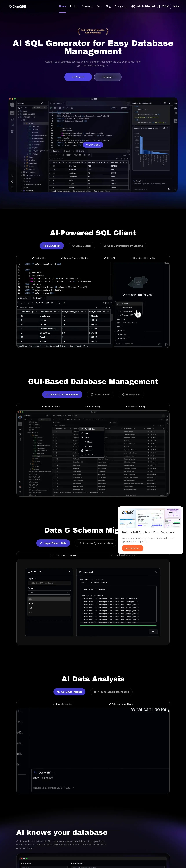Select gpt-3.5-turbo in the model list
The width and height of the screenshot is (186, 868).
(129, 304)
